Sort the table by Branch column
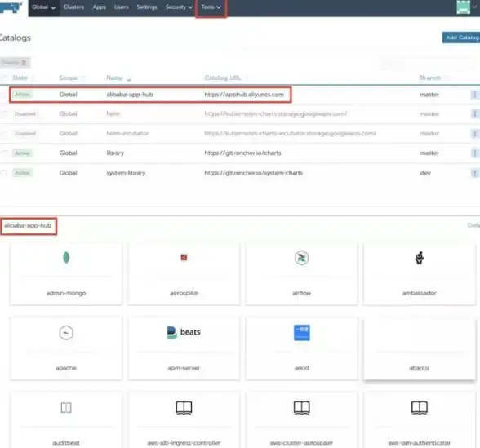Screen dimensions: 480x448 pyautogui.click(x=430, y=78)
